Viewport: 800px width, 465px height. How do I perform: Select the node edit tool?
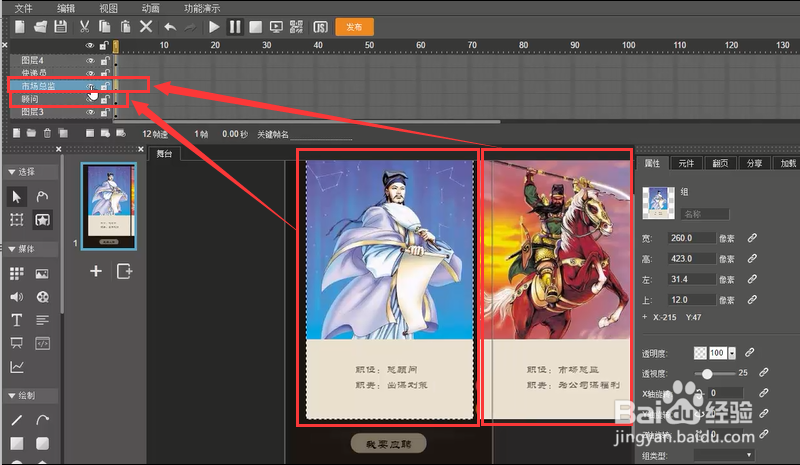point(42,197)
